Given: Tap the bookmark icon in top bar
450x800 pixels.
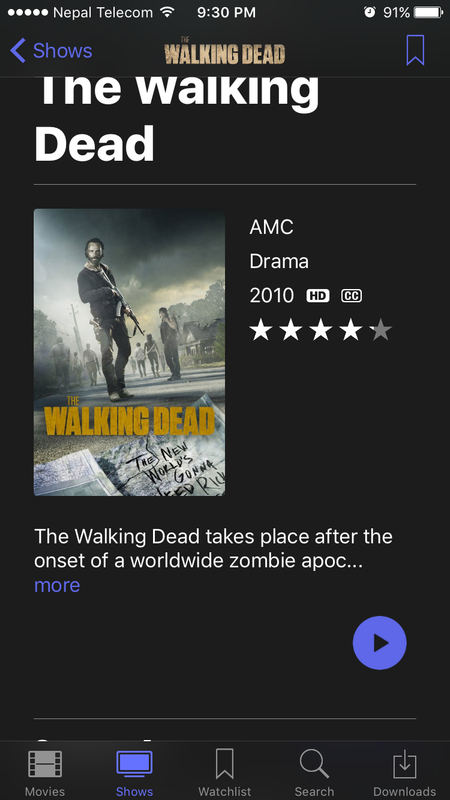Looking at the screenshot, I should (415, 50).
